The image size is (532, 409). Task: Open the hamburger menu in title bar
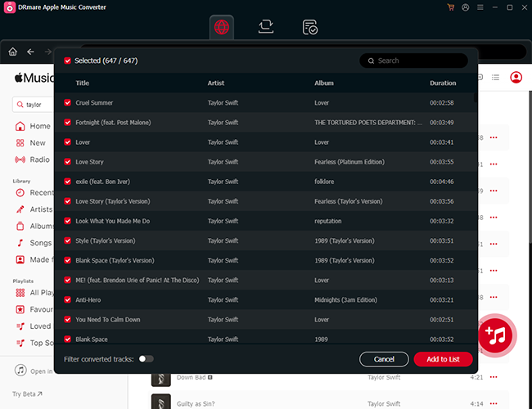tap(480, 7)
